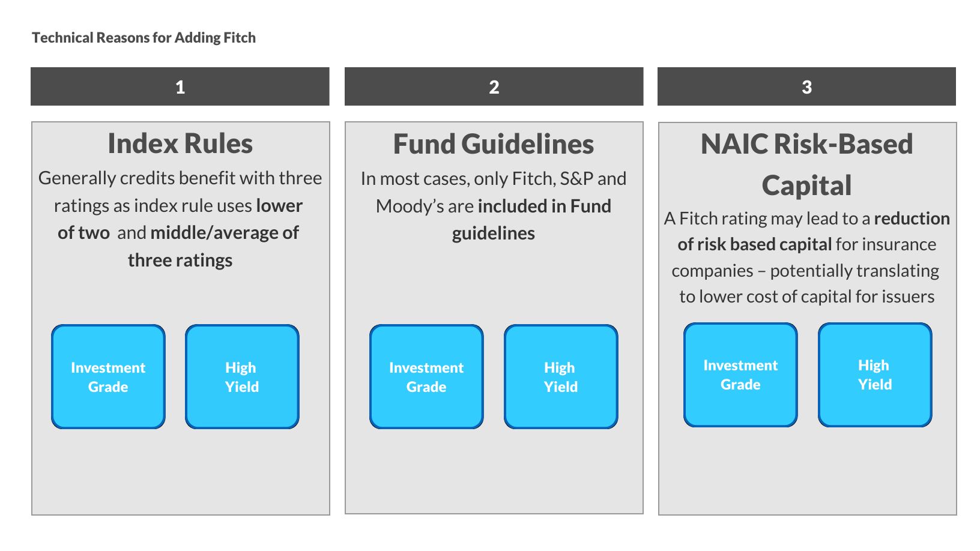The image size is (980, 551).
Task: Click the NAIC Risk-Based Capital heading
Action: tap(806, 164)
